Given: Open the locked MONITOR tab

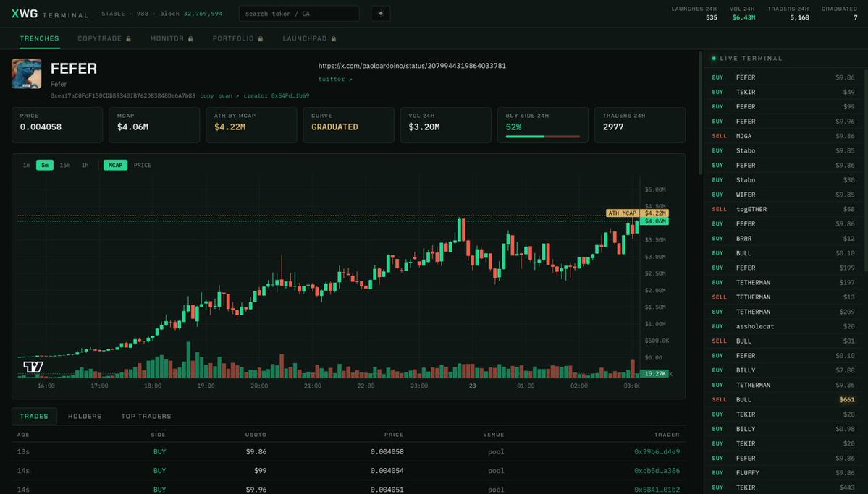Looking at the screenshot, I should (172, 38).
